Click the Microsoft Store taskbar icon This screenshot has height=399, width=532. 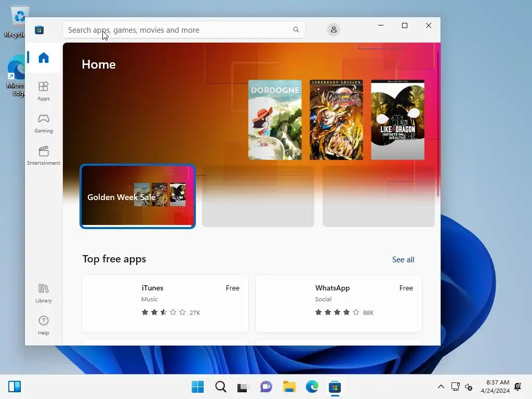335,387
